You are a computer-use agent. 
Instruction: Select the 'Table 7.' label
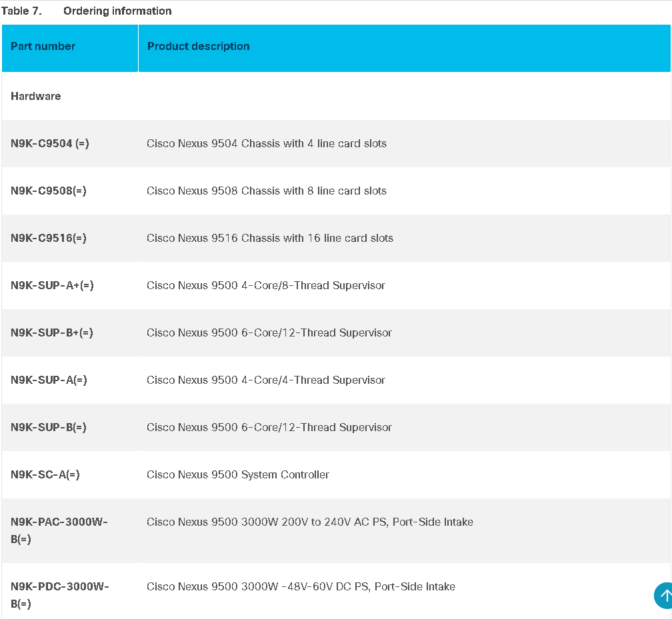coord(21,11)
